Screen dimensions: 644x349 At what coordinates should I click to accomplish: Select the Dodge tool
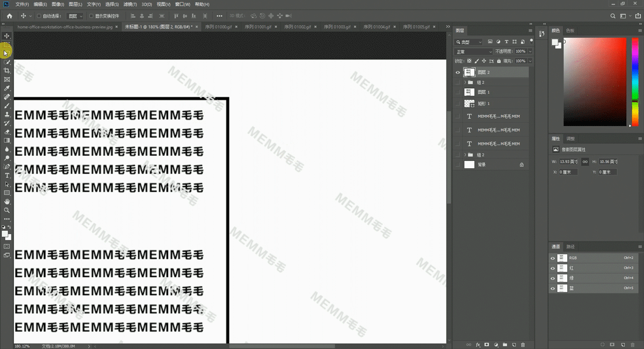tap(7, 158)
